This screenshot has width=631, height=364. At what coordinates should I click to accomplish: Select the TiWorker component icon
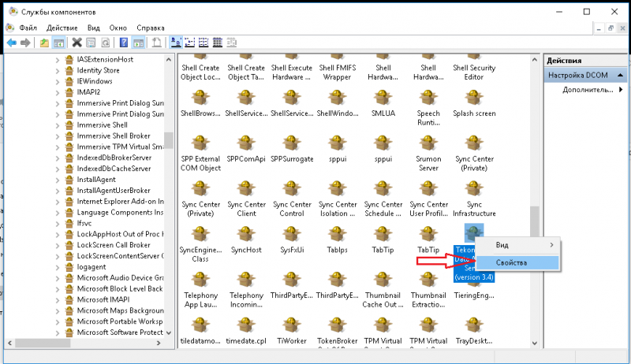click(x=291, y=325)
